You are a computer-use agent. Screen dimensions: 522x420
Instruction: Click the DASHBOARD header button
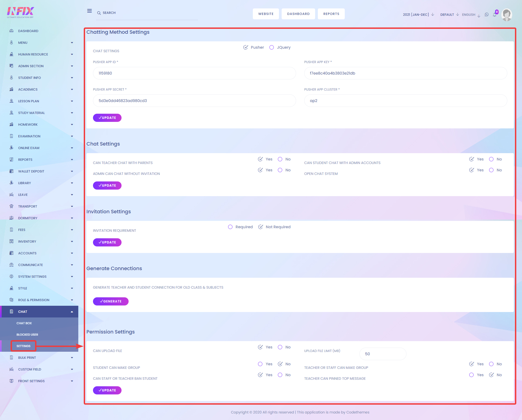[298, 14]
